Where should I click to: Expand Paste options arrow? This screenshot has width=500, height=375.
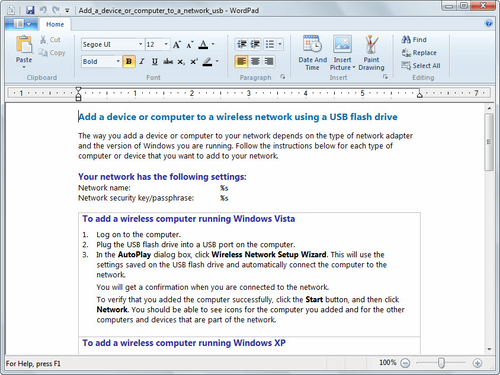24,67
